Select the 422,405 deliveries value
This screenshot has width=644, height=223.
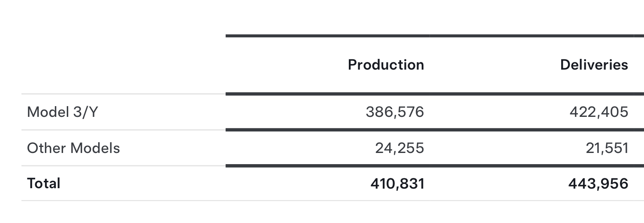coord(599,112)
